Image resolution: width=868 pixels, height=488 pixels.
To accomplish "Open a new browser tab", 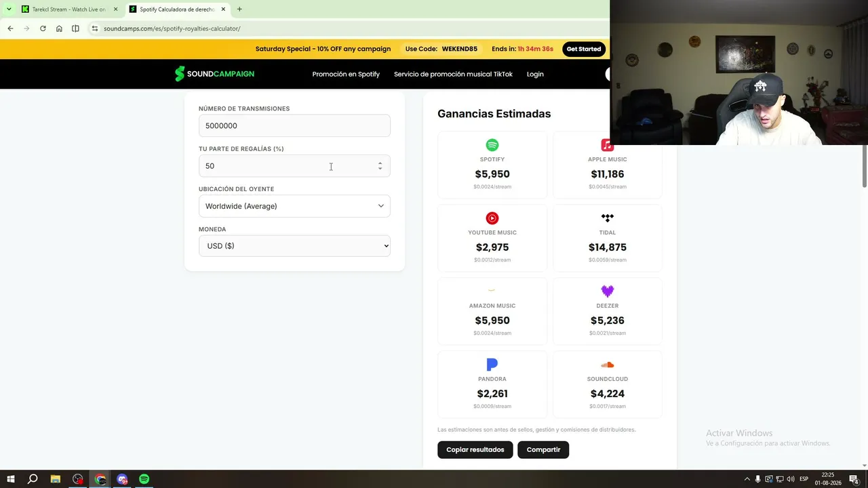I will [x=239, y=9].
